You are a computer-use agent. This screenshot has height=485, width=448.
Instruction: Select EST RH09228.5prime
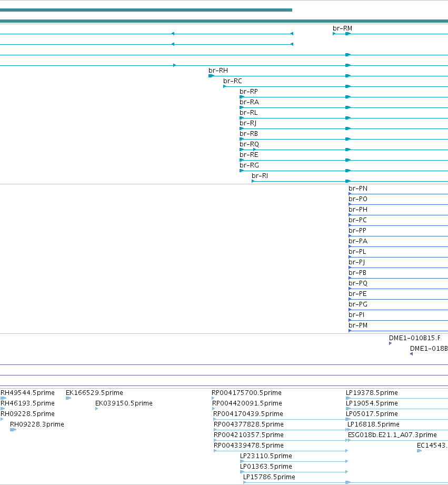27,413
